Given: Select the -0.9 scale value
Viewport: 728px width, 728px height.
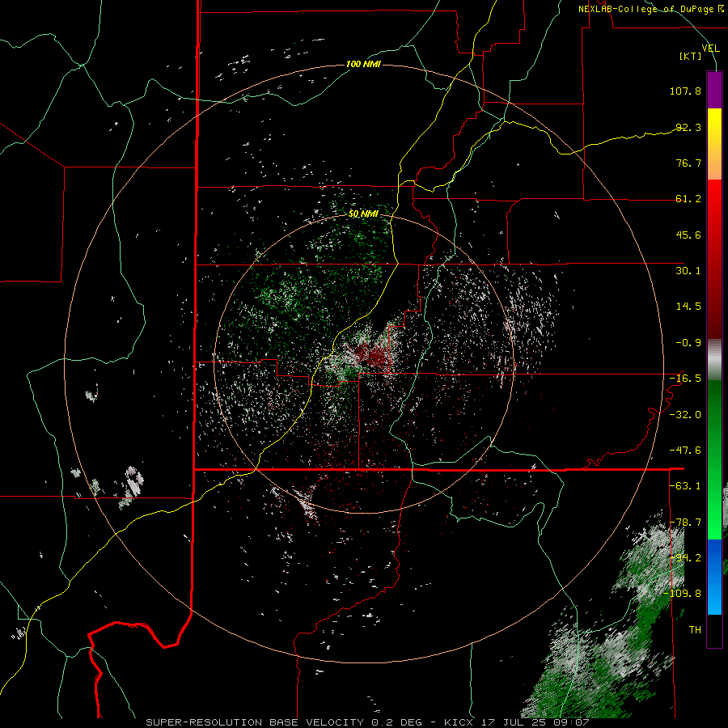Looking at the screenshot, I should [688, 343].
